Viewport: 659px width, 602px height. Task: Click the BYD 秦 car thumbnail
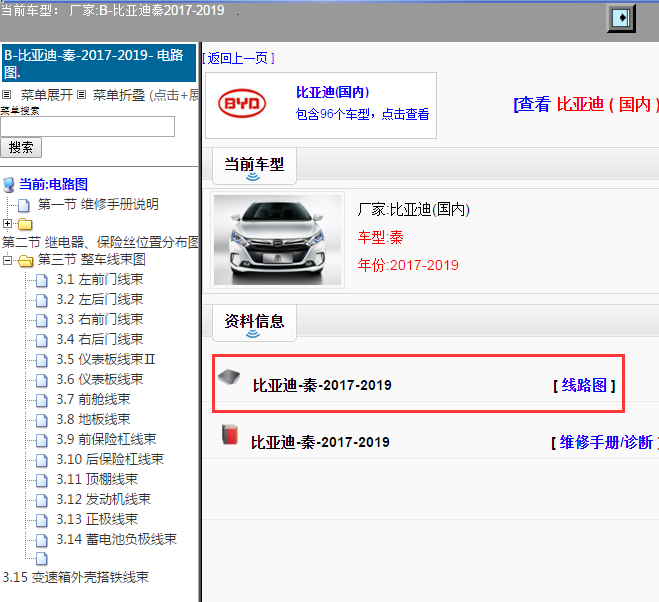point(277,240)
